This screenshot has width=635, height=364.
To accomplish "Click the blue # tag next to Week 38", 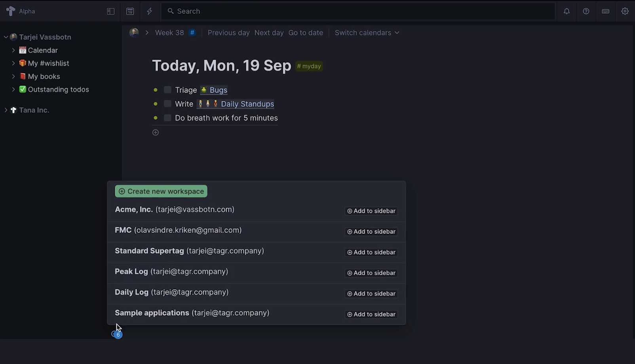I will coord(192,33).
